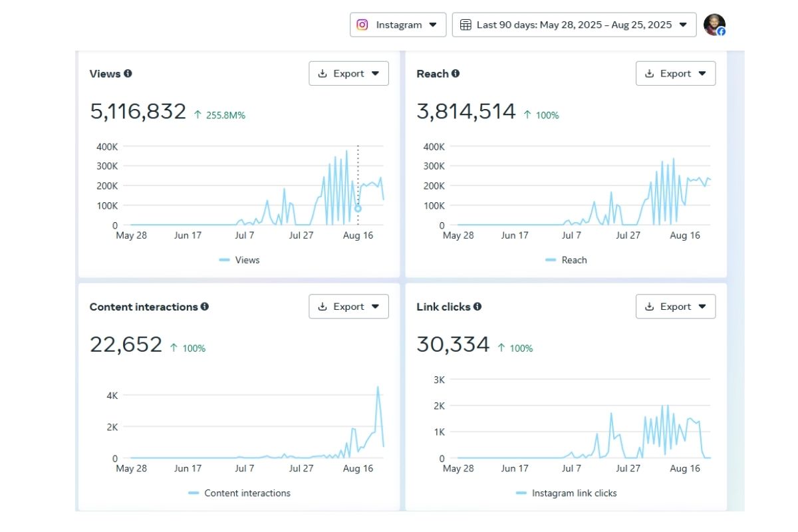
Task: Open the Last 90 days date range dropdown
Action: click(x=574, y=25)
